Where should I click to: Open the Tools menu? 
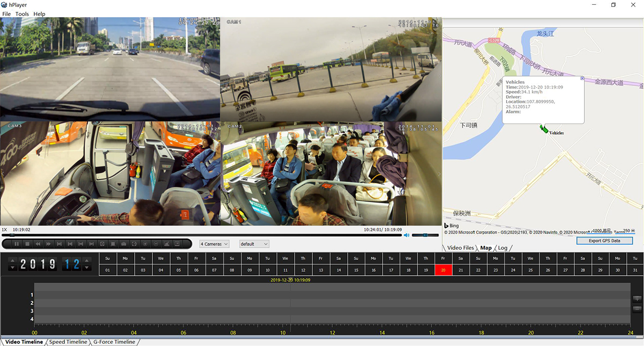pyautogui.click(x=21, y=13)
